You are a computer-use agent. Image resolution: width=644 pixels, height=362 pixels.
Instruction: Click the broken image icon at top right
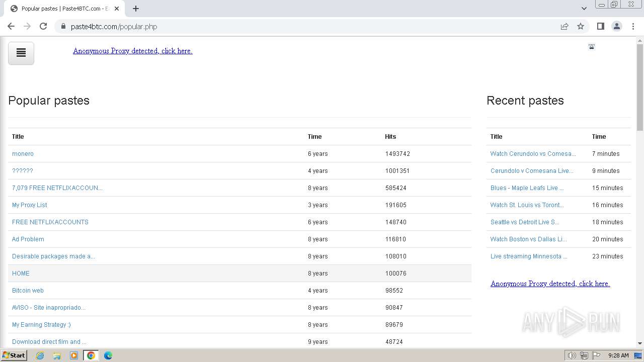(592, 47)
